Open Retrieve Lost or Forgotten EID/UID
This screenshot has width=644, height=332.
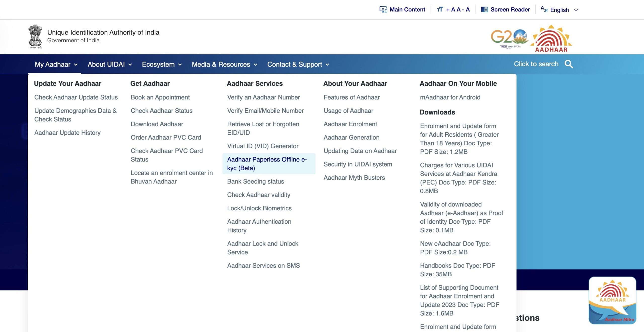(x=263, y=128)
